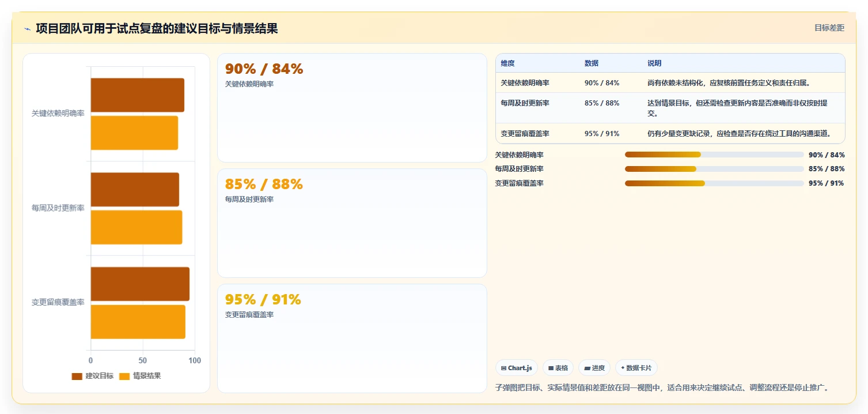Click 情景结果 bar for 关键依赖明确率 in chart

[x=134, y=133]
